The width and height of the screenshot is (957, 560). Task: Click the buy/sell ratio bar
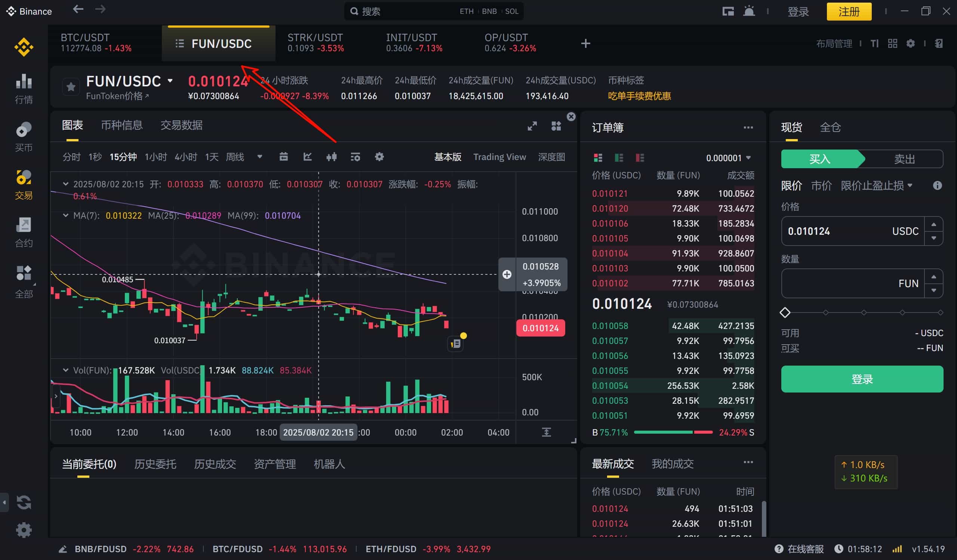(x=673, y=432)
